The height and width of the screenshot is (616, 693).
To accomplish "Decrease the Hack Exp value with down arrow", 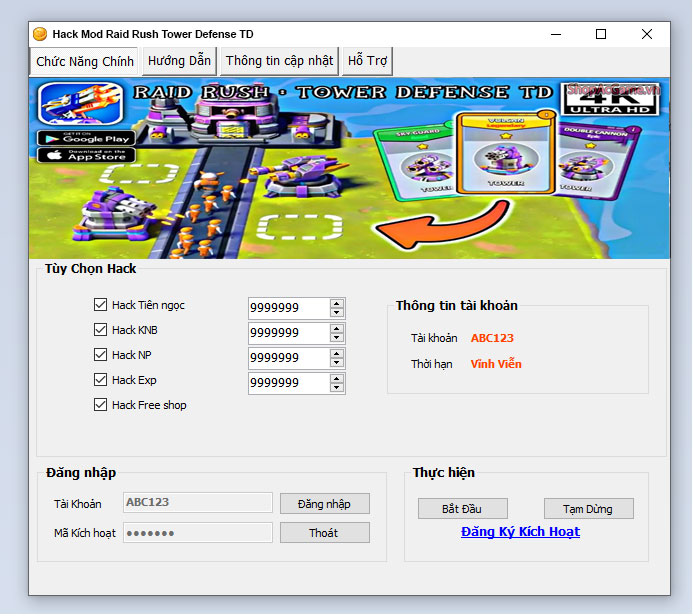I will click(337, 388).
